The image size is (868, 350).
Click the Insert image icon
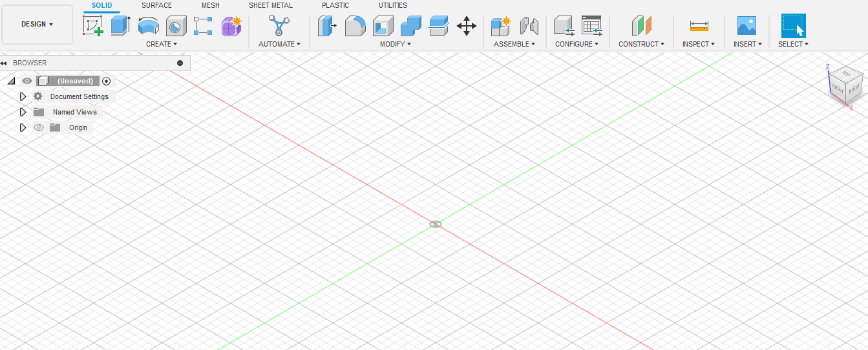[x=747, y=26]
